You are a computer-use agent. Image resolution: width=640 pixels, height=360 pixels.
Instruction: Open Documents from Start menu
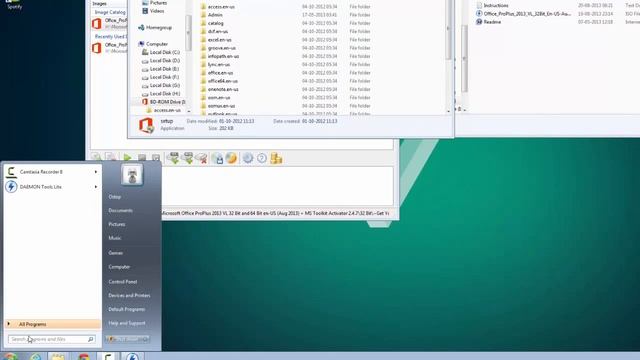click(120, 211)
